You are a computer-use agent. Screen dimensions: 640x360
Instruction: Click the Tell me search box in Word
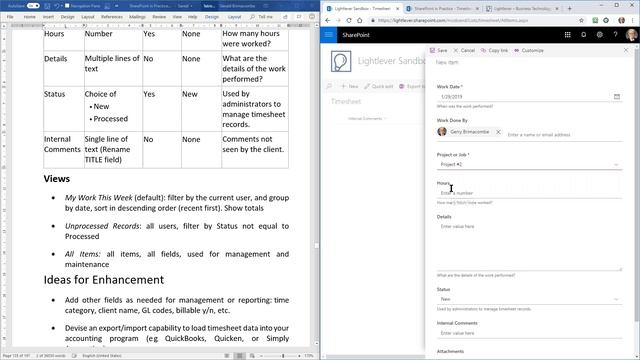(x=262, y=17)
